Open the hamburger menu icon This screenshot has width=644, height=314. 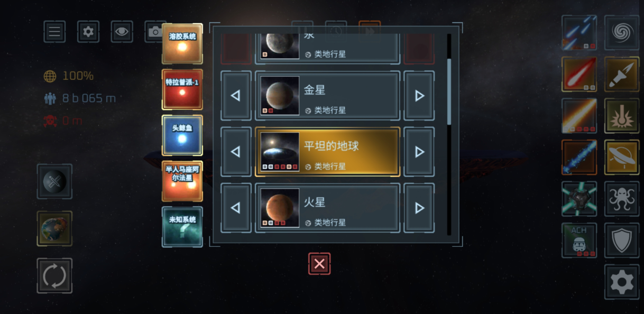click(54, 32)
